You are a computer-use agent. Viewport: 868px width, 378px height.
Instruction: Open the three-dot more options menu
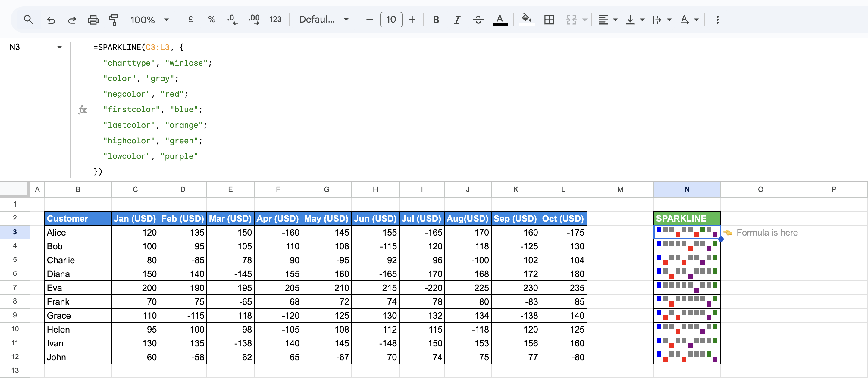[717, 20]
